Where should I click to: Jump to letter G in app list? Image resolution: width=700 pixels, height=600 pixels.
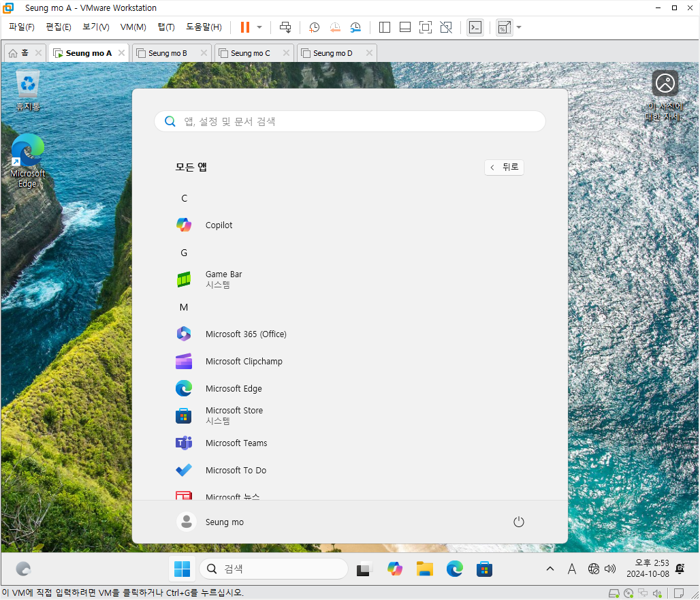tap(184, 253)
